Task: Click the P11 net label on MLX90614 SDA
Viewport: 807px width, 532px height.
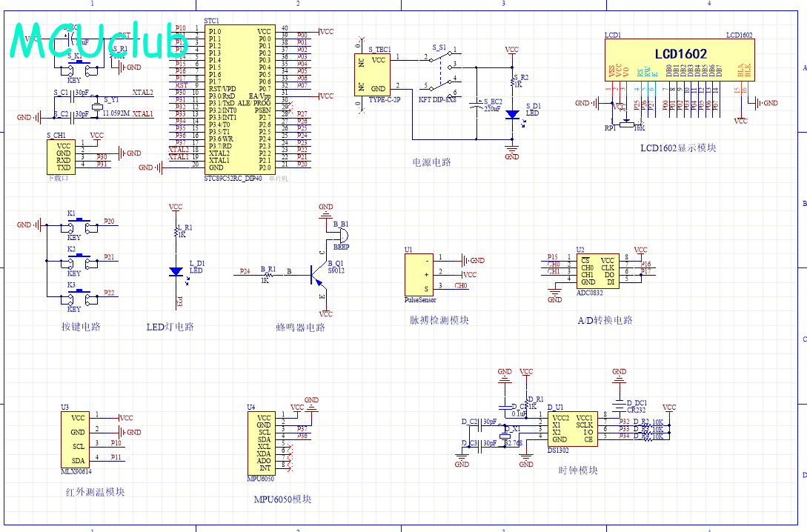Action: [116, 457]
